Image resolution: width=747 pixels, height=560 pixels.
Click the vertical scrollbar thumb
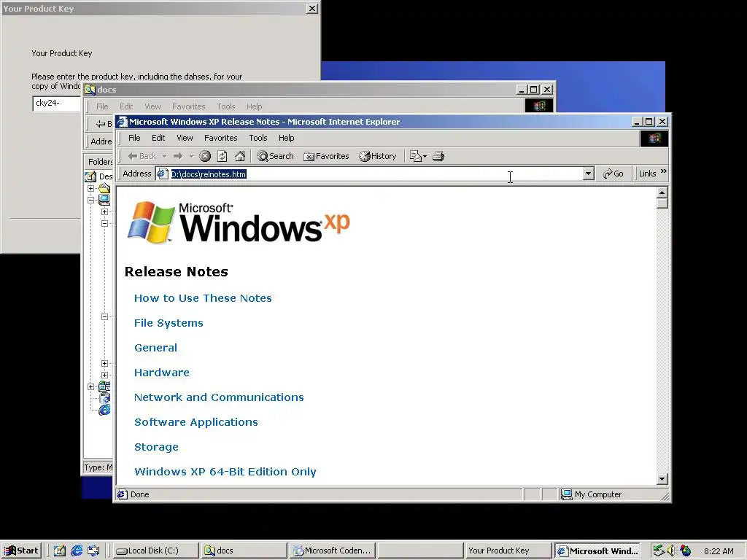pyautogui.click(x=662, y=203)
